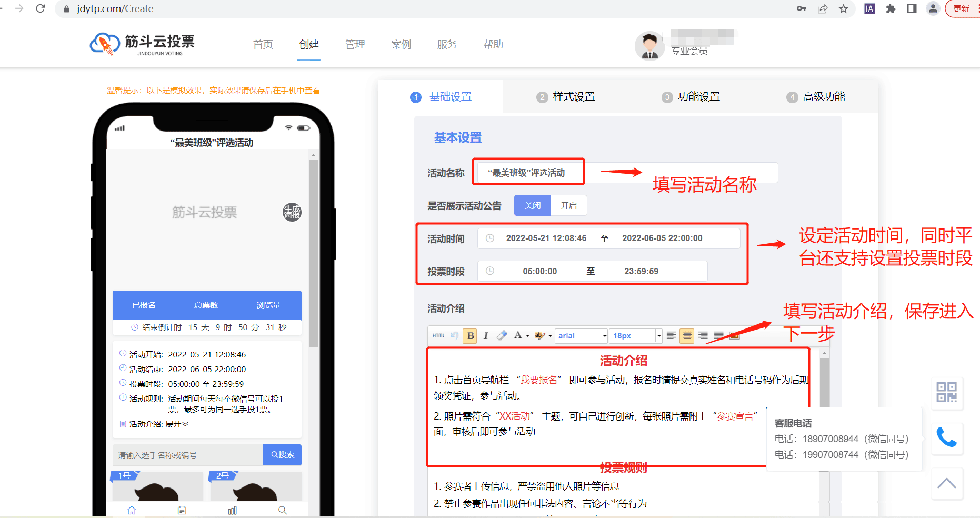Click the home icon in phone preview
This screenshot has height=518, width=980.
(132, 510)
